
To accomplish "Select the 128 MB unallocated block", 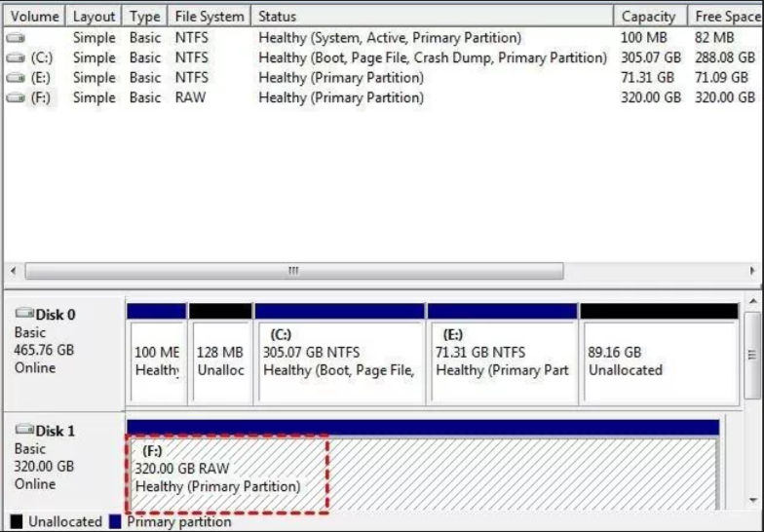I will point(219,361).
